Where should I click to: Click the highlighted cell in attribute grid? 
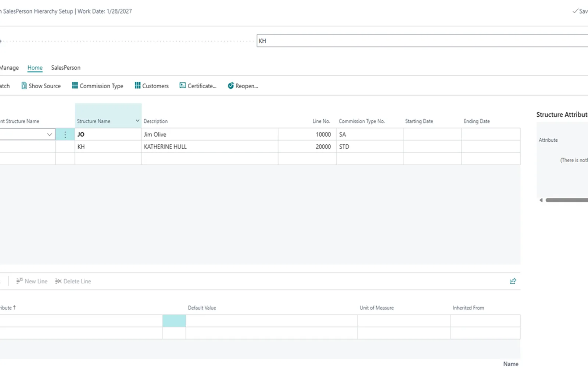[174, 321]
